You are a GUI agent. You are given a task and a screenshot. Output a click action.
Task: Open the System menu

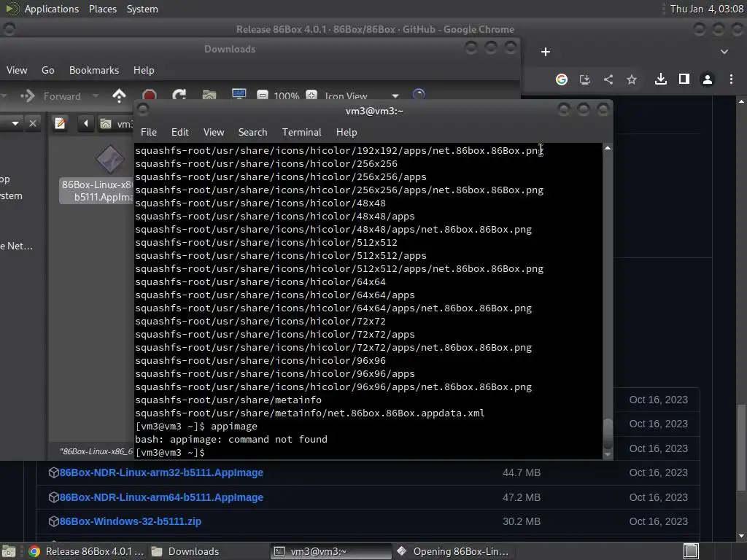142,9
